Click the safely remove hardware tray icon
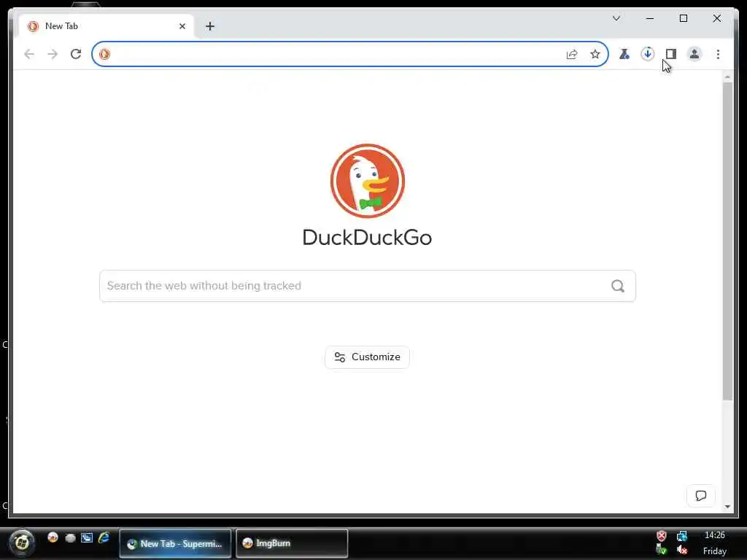This screenshot has height=560, width=747. pyautogui.click(x=662, y=551)
